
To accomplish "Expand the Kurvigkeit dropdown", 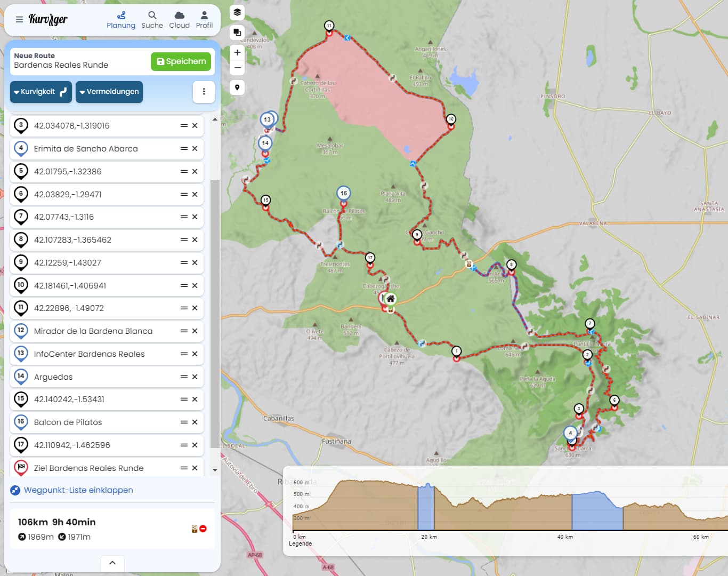I will click(x=41, y=92).
